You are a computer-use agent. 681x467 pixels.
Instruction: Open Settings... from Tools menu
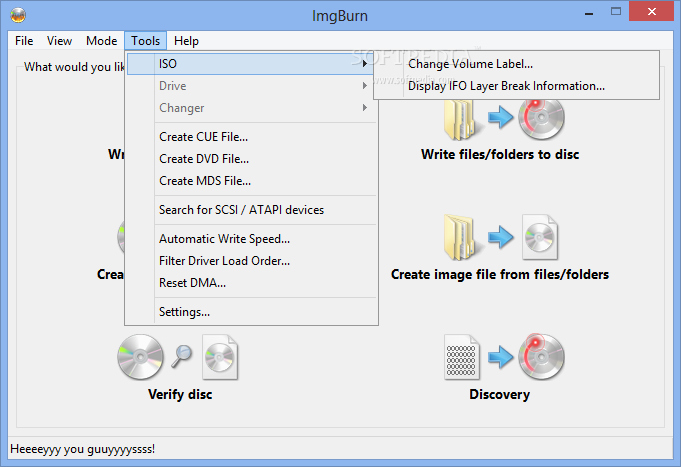252,312
